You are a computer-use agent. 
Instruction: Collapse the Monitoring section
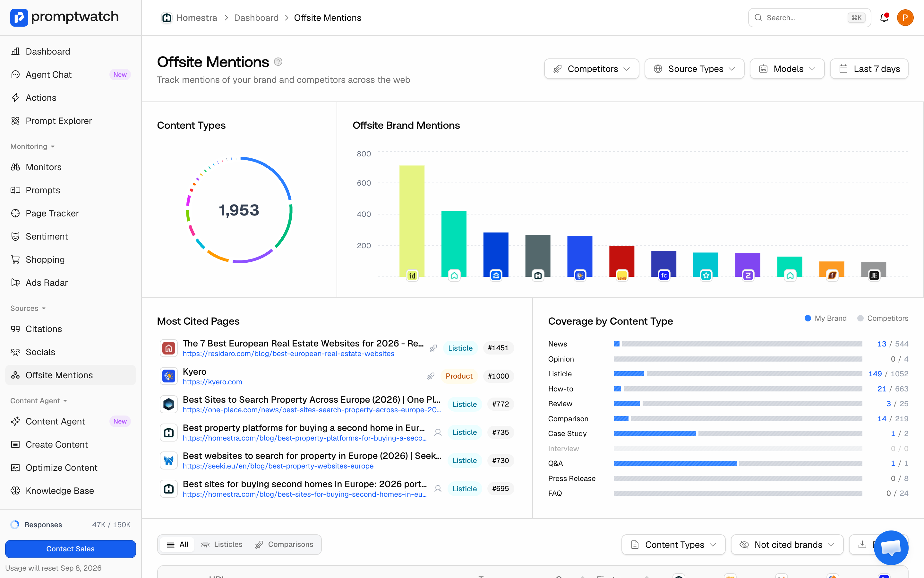[32, 146]
